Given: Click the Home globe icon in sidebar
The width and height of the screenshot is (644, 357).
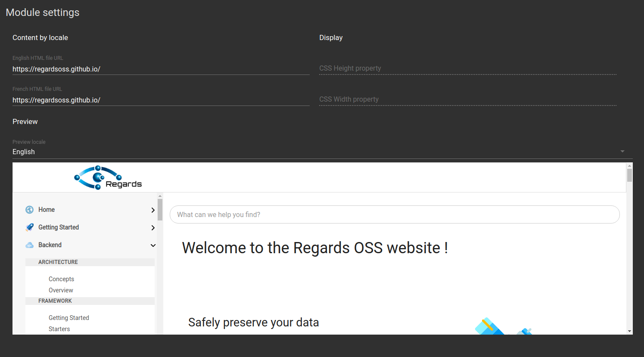Looking at the screenshot, I should point(29,210).
